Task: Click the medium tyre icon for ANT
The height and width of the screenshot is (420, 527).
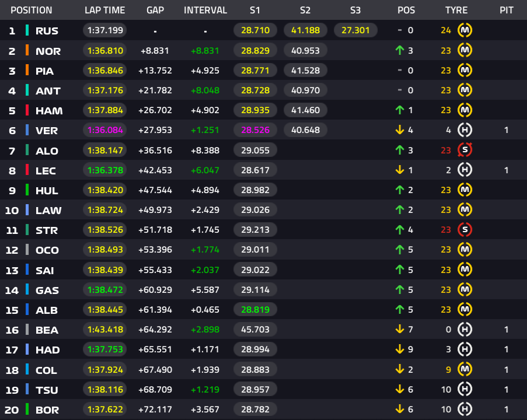Action: click(x=465, y=90)
